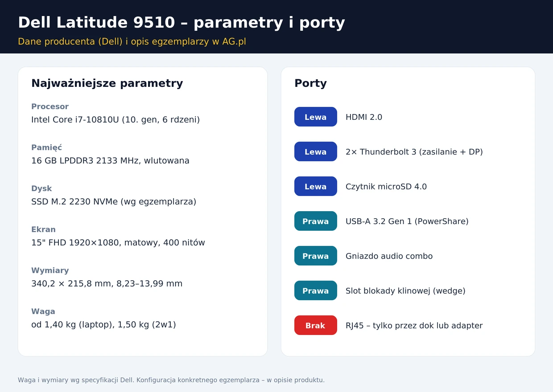Click the "Waga" label above the weight value
This screenshot has width=553, height=392.
43,311
